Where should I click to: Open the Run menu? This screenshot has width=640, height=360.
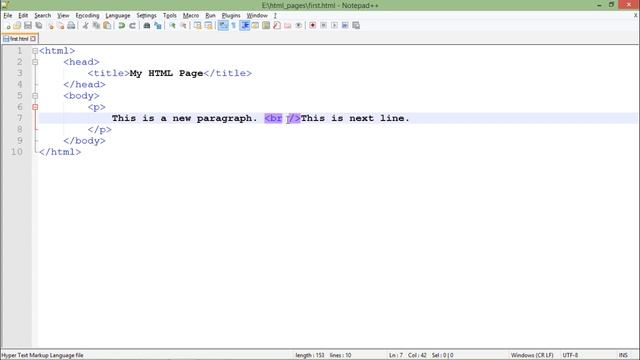point(210,16)
